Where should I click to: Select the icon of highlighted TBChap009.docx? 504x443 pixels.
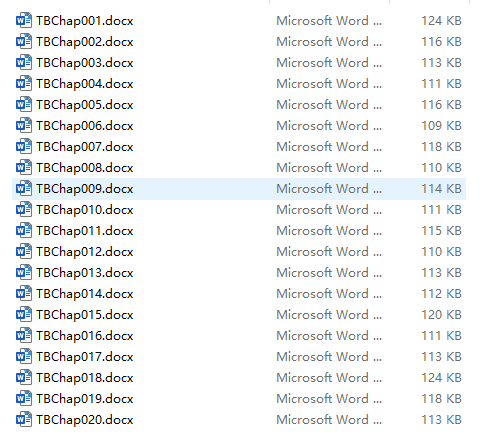(24, 189)
